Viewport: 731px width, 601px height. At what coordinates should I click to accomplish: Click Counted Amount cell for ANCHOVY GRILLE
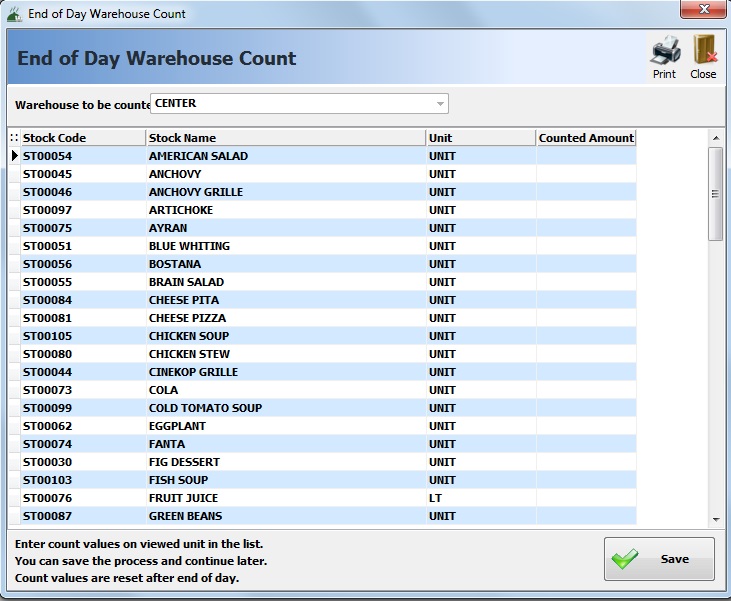pos(586,192)
